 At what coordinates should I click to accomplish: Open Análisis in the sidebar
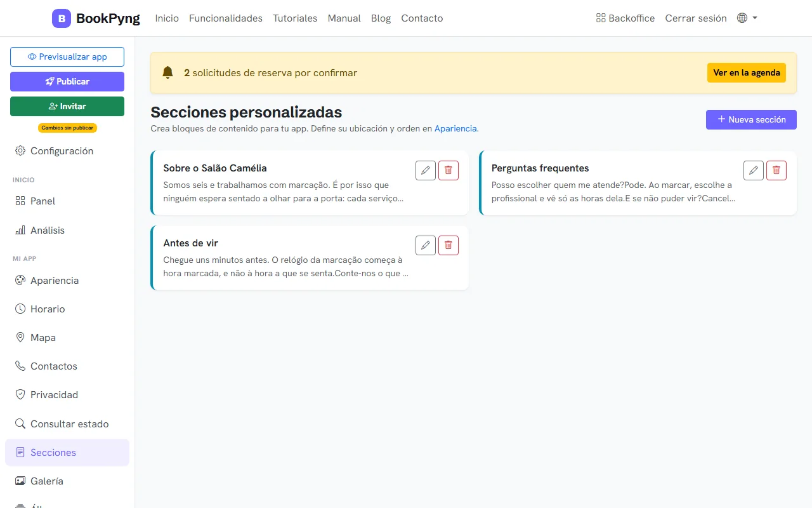tap(67, 231)
